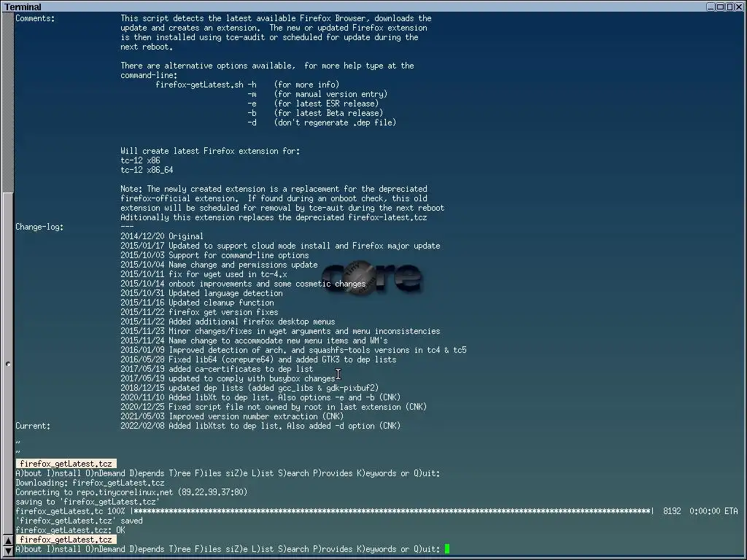Click the 2022/02/08 Added libXtst entry

(260, 426)
